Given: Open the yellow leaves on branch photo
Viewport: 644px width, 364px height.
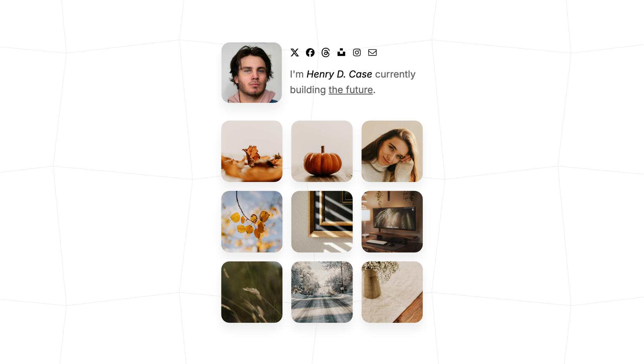Looking at the screenshot, I should pyautogui.click(x=252, y=222).
